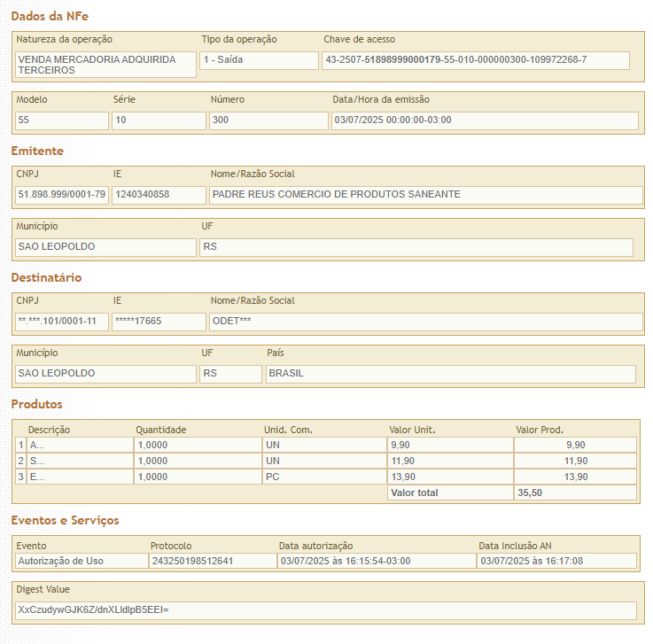The height and width of the screenshot is (644, 653).
Task: Click the Descrição column header
Action: (49, 430)
